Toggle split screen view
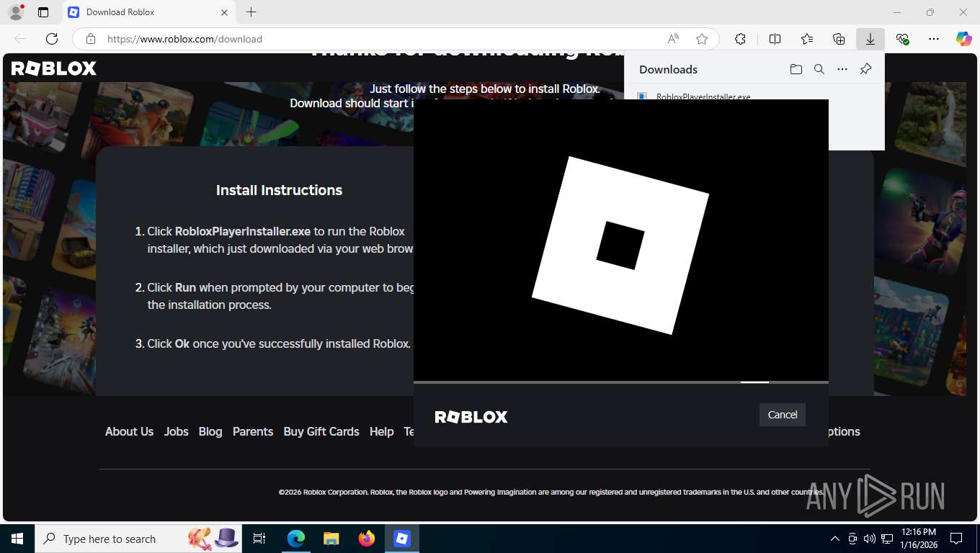The image size is (980, 553). click(x=775, y=39)
